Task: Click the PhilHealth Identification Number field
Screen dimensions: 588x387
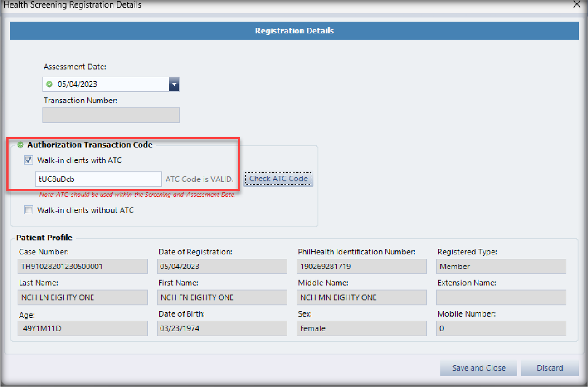Action: coord(361,267)
